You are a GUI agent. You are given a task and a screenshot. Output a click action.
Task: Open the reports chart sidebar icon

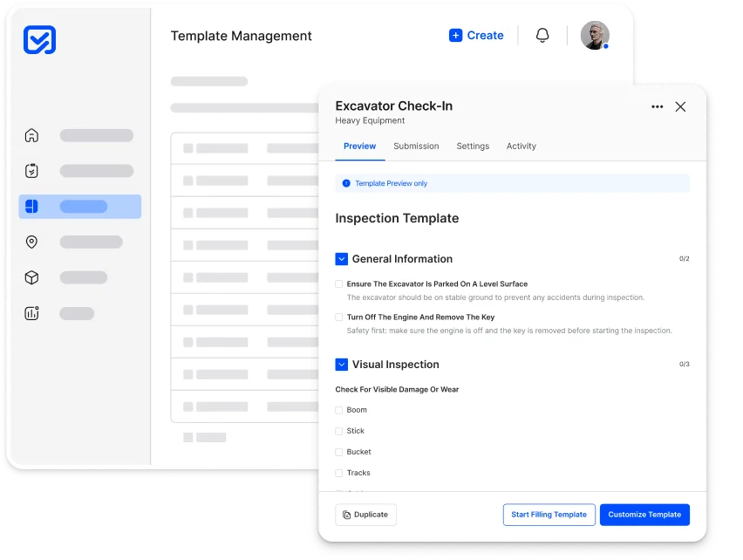tap(31, 313)
